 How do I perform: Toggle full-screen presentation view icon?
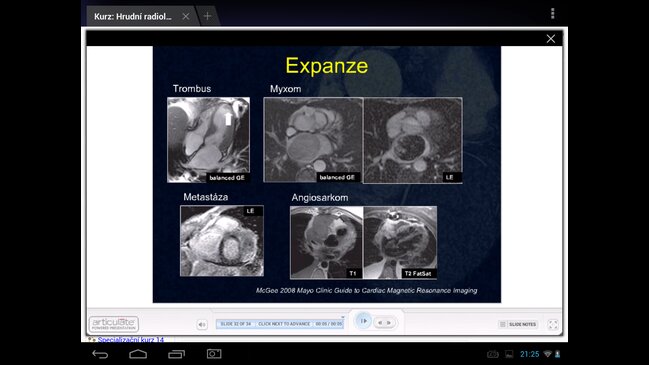tap(553, 325)
